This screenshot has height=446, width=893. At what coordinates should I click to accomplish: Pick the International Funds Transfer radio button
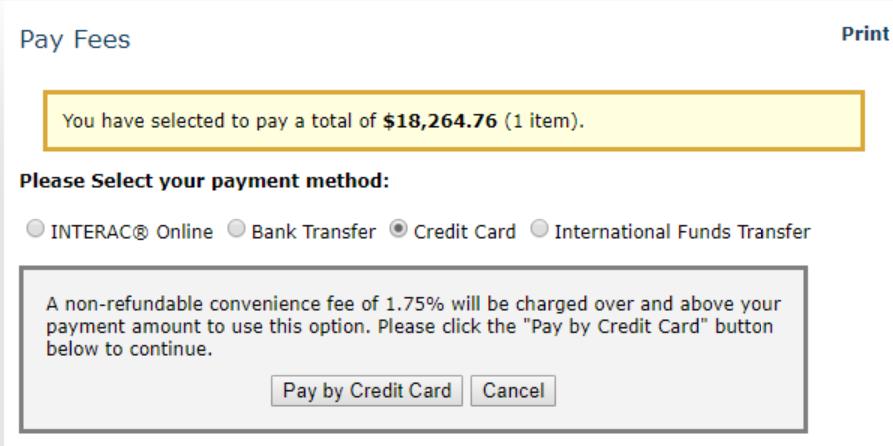click(540, 232)
